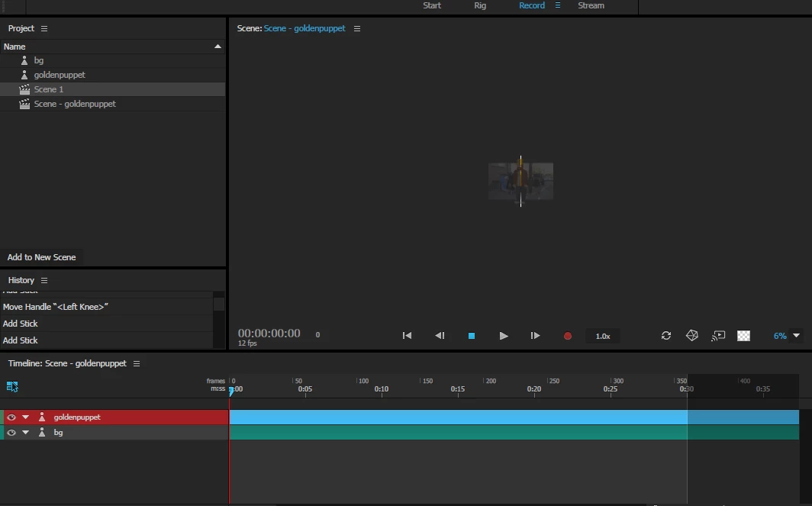
Task: Click the frame number 0 field
Action: (x=317, y=335)
